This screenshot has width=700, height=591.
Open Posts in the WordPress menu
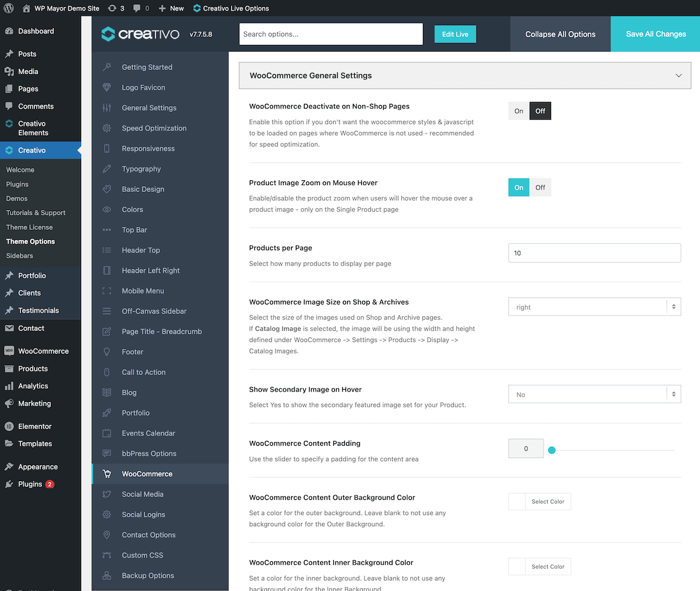coord(27,54)
